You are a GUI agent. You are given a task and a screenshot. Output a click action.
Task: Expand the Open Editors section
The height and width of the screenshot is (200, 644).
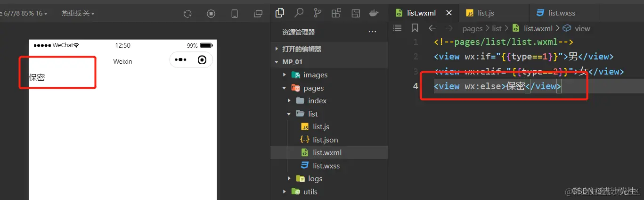(x=329, y=49)
